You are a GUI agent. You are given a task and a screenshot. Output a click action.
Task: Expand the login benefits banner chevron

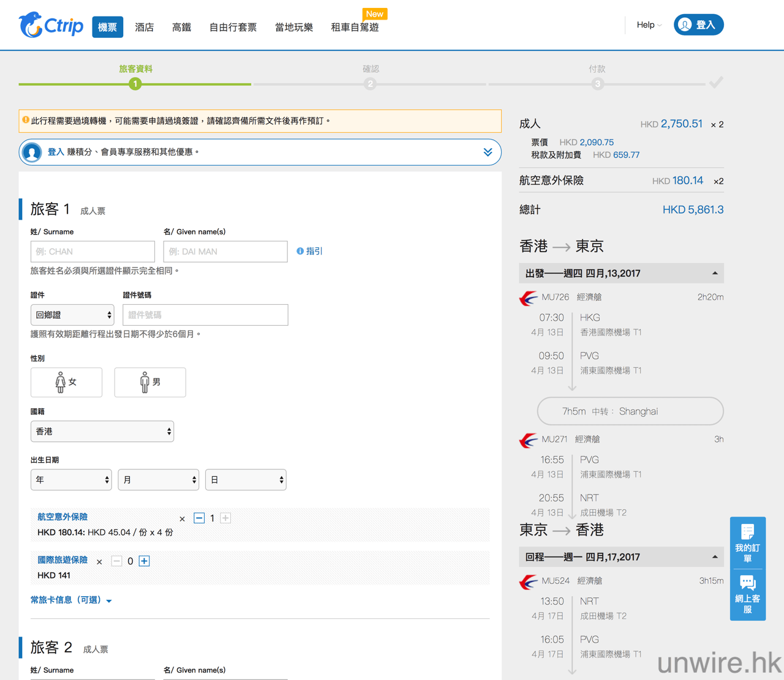(x=488, y=152)
